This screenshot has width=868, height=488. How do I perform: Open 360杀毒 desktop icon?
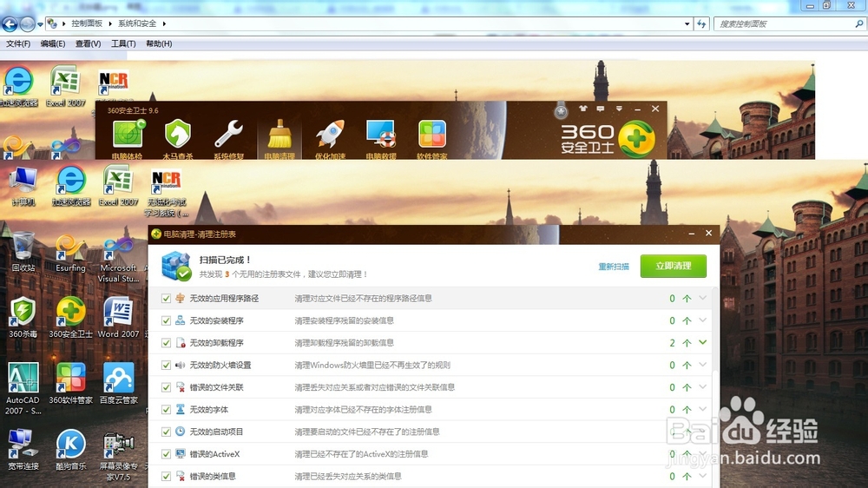click(x=23, y=318)
